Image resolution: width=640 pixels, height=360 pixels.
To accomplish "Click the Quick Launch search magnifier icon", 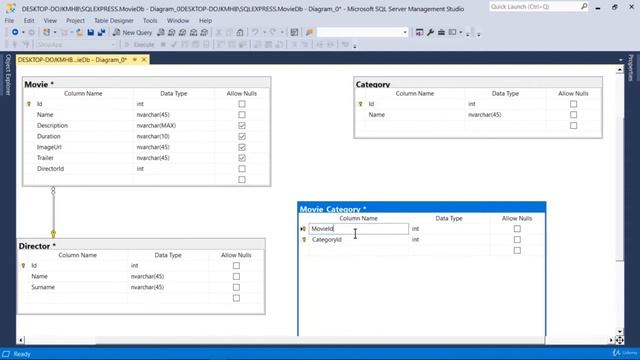I will pyautogui.click(x=584, y=7).
